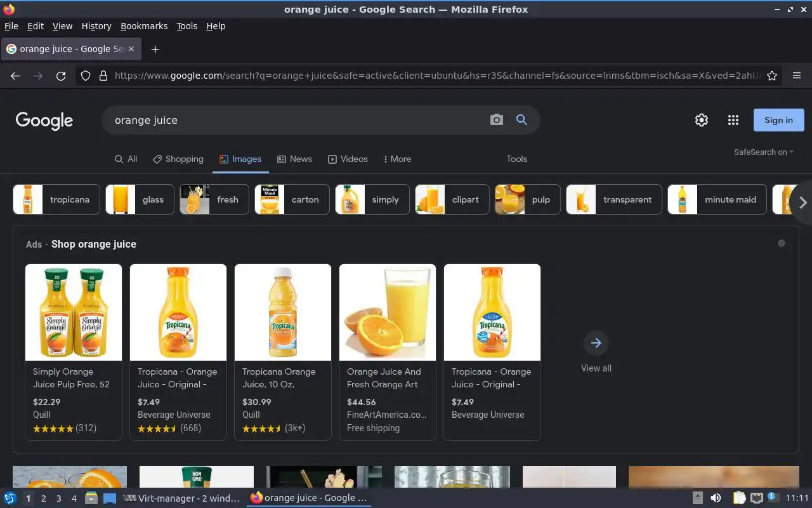
Task: Select the fresh suggestion chip
Action: click(x=214, y=199)
